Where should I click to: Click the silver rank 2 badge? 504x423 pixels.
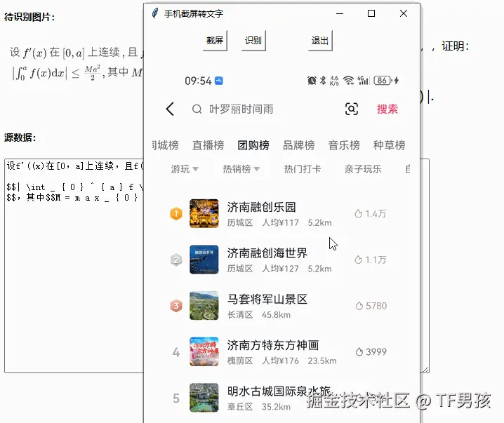pyautogui.click(x=176, y=260)
